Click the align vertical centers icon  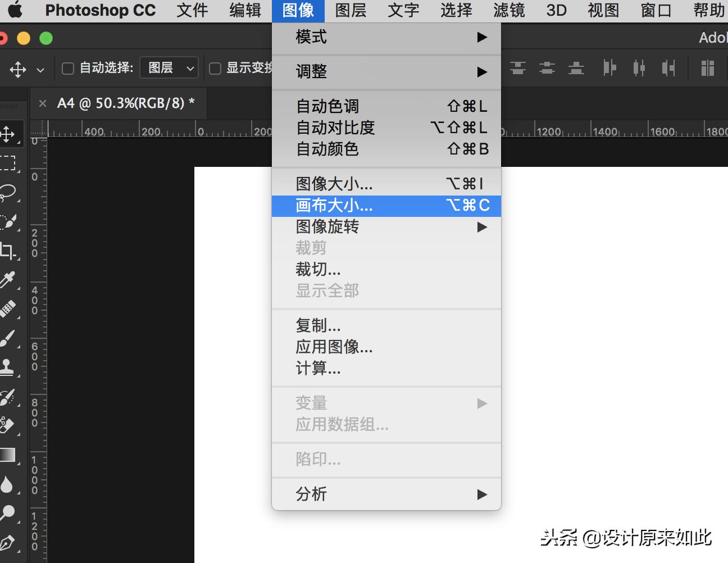pyautogui.click(x=547, y=68)
